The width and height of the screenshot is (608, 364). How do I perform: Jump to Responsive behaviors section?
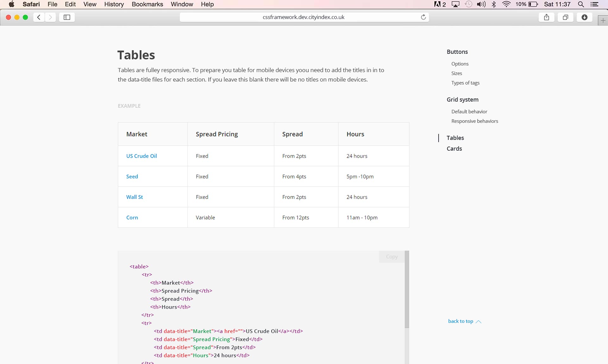[x=474, y=121]
